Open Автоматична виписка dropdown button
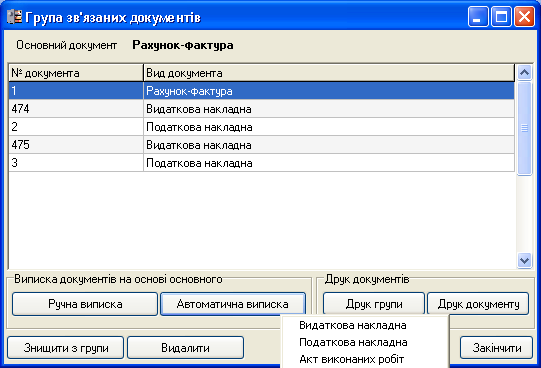This screenshot has width=541, height=368. click(x=233, y=304)
